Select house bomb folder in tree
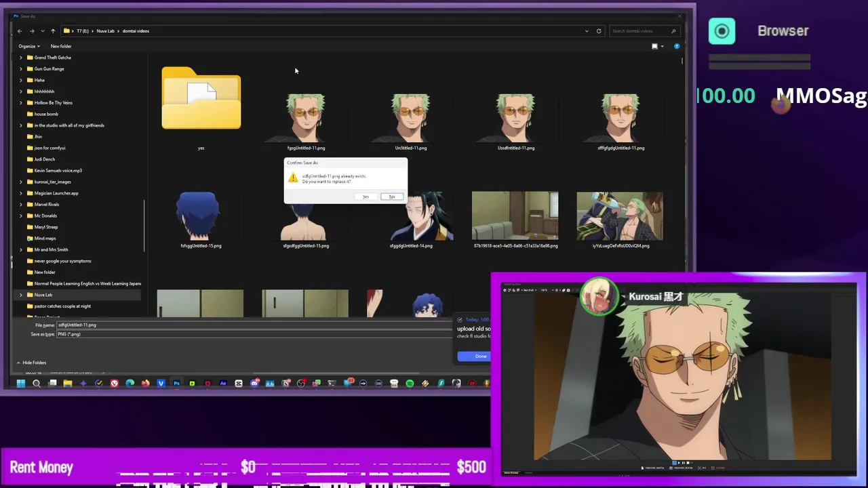The height and width of the screenshot is (488, 868). (46, 114)
